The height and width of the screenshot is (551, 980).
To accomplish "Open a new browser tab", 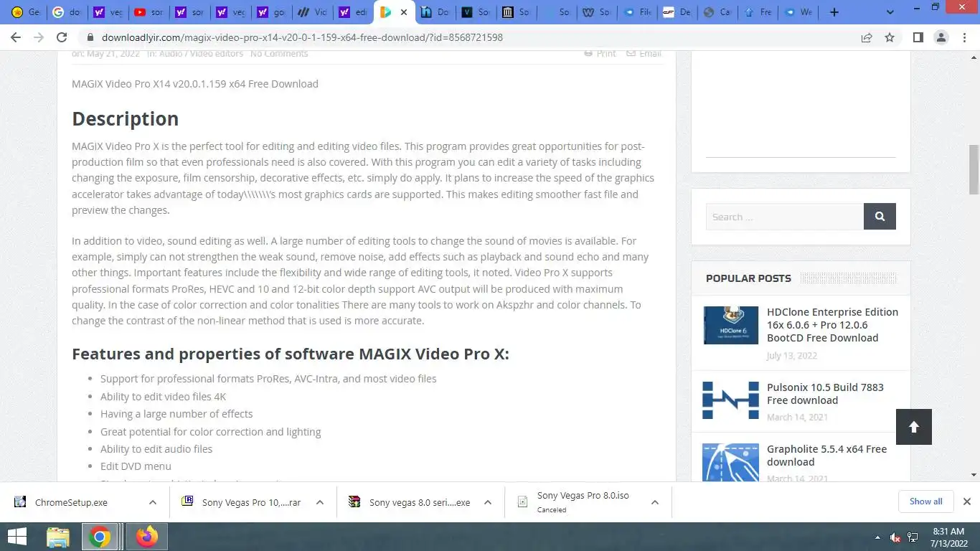I will pyautogui.click(x=834, y=12).
